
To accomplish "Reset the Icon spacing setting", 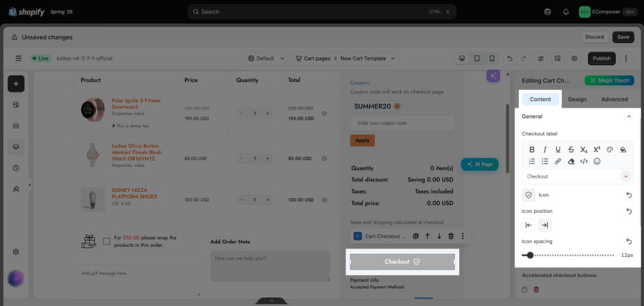I will click(629, 241).
